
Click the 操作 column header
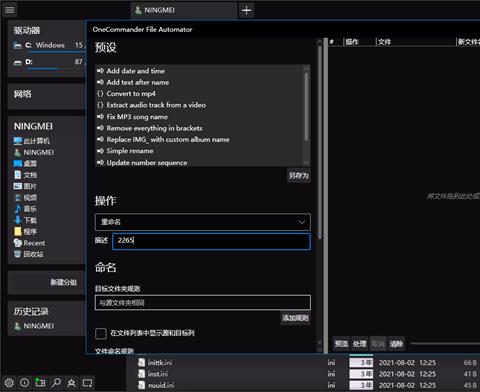352,42
